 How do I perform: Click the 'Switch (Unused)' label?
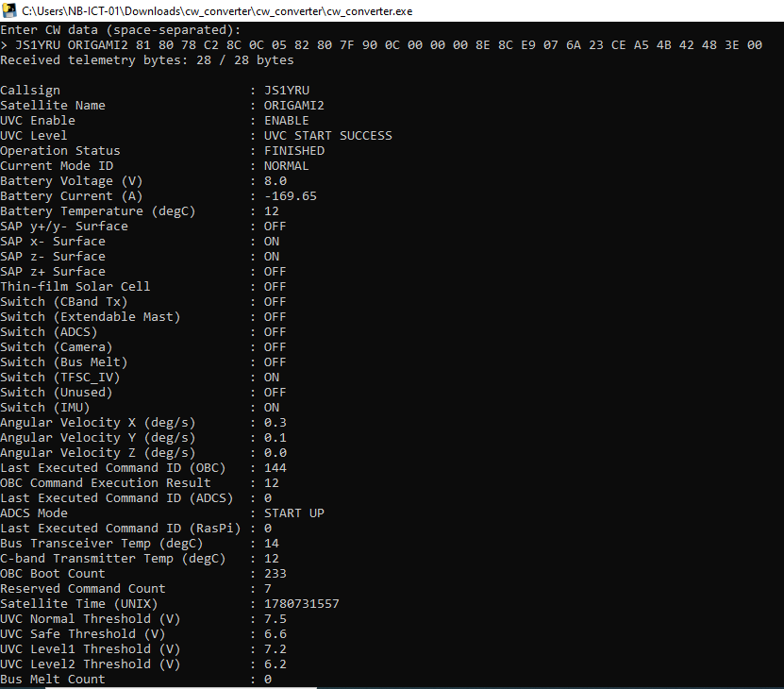tap(56, 393)
